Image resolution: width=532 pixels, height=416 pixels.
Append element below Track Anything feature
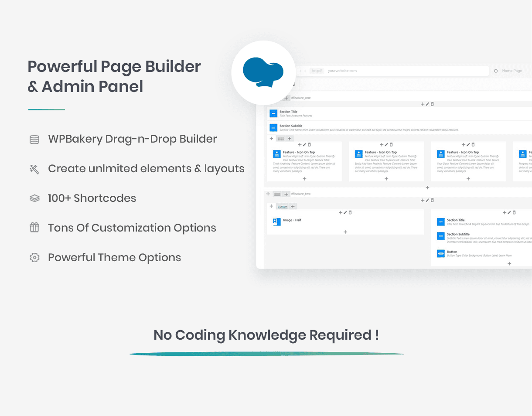coord(304,179)
